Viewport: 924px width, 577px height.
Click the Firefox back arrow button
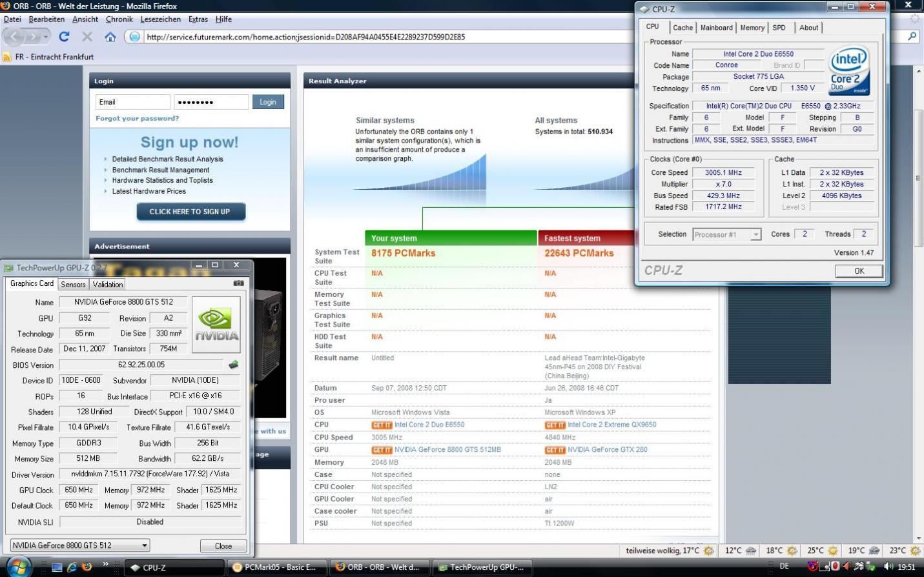pyautogui.click(x=14, y=37)
